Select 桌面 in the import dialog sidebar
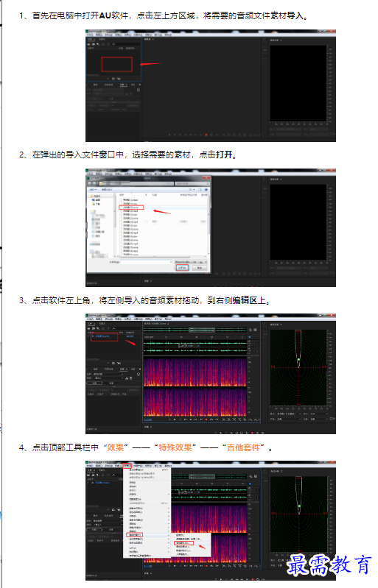This screenshot has height=588, width=378. [97, 200]
